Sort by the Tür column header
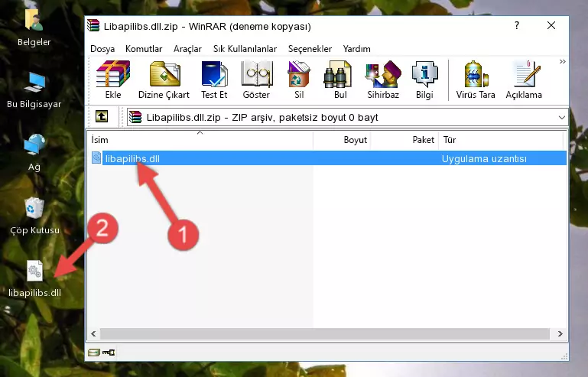Image resolution: width=588 pixels, height=377 pixels. (x=501, y=140)
